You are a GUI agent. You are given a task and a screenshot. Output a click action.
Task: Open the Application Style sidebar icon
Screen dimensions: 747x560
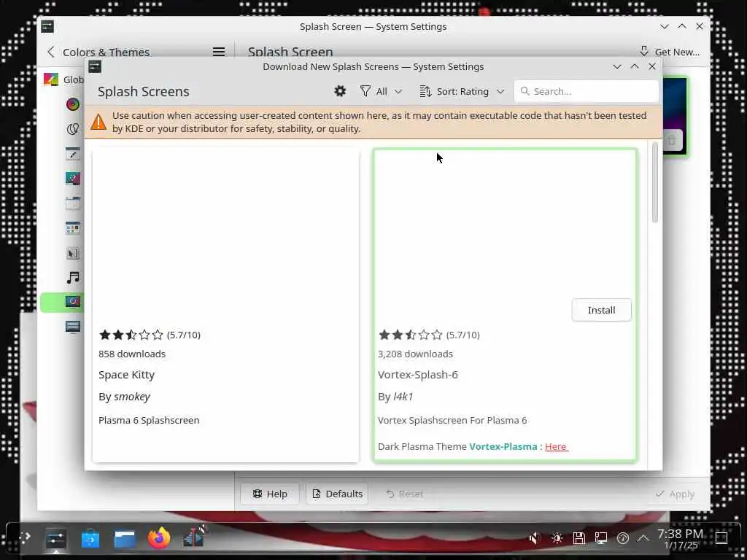pos(73,153)
